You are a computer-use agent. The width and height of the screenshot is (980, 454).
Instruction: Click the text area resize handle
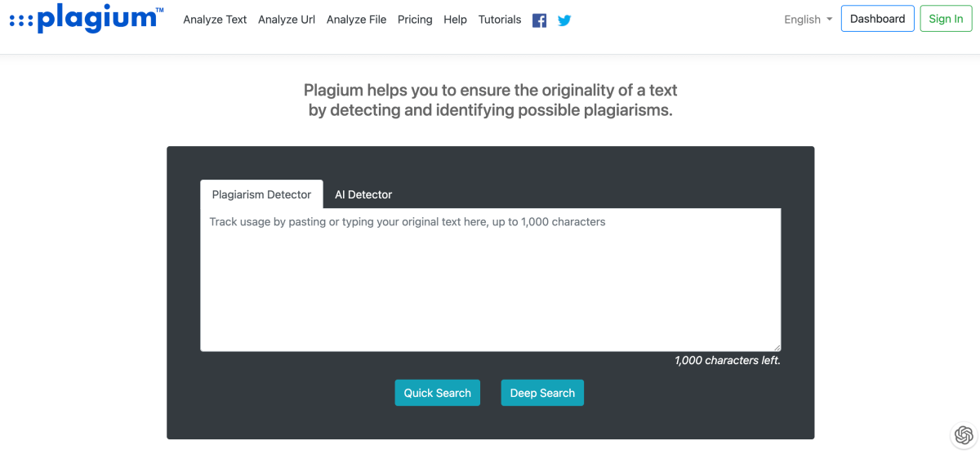[777, 347]
